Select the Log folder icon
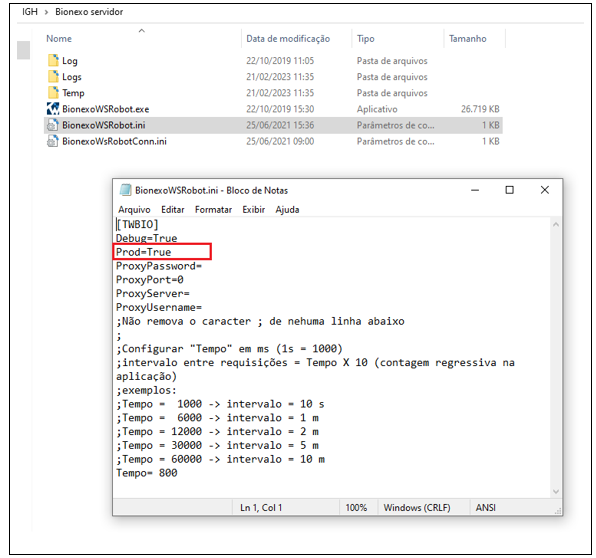Viewport: 596px width, 558px height. tap(53, 60)
